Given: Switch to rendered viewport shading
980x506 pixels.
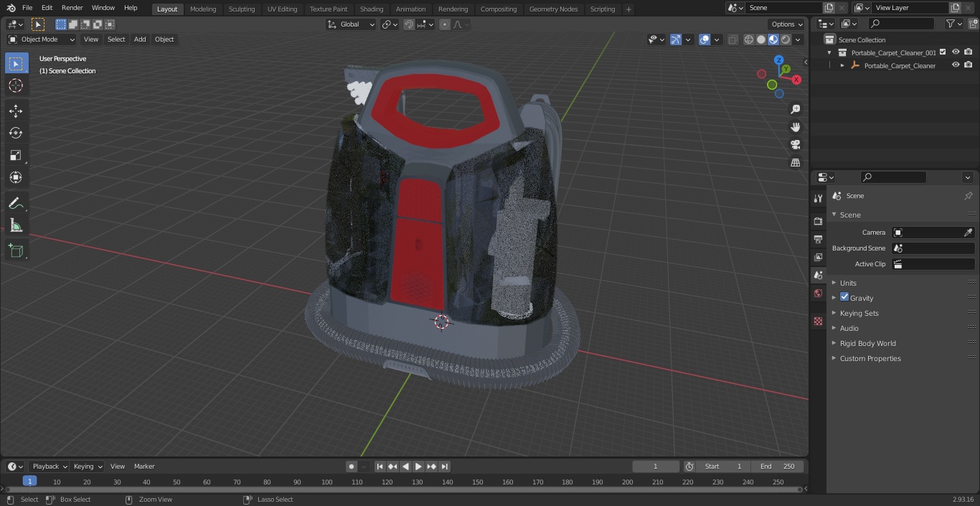Looking at the screenshot, I should pos(786,39).
